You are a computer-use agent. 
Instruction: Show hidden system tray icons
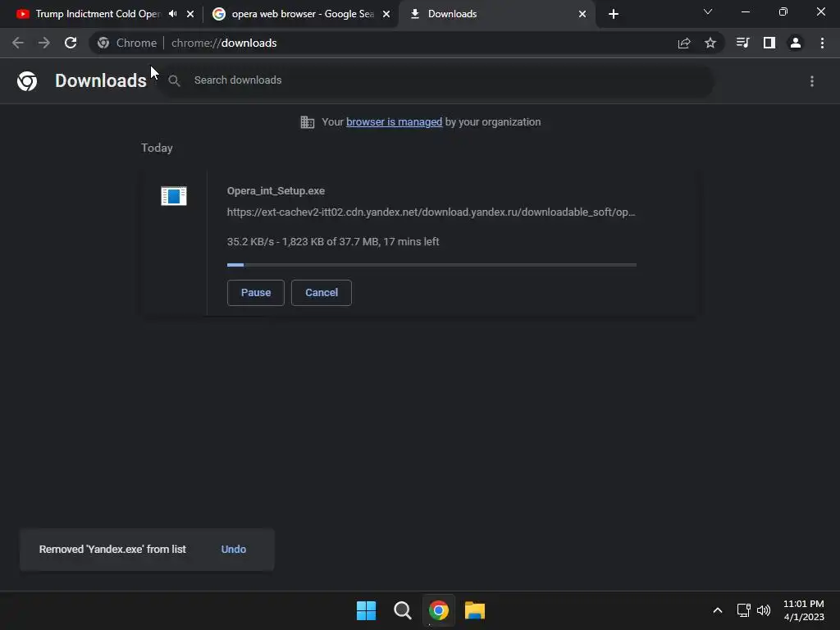click(x=717, y=610)
